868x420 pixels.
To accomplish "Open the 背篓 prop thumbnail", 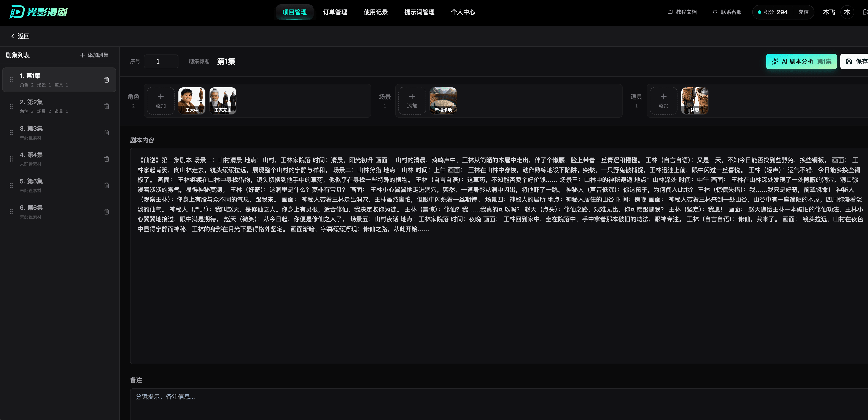I will [x=695, y=101].
